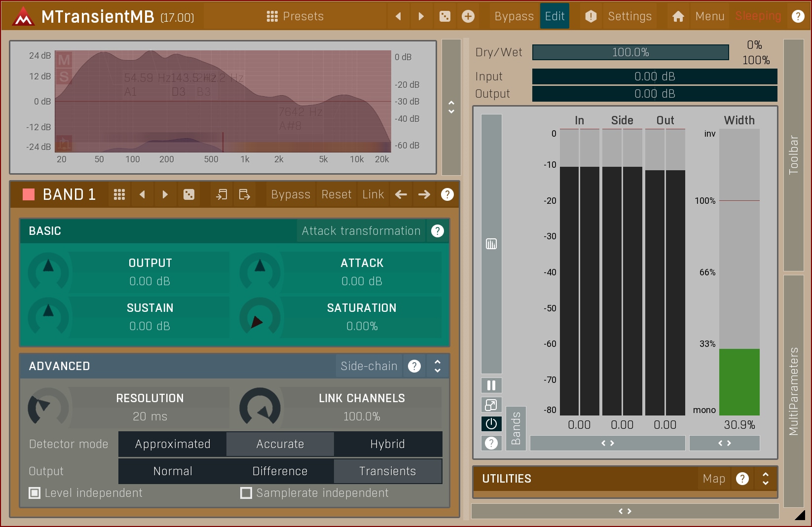Open the Menu item
Viewport: 812px width, 527px height.
pos(709,16)
